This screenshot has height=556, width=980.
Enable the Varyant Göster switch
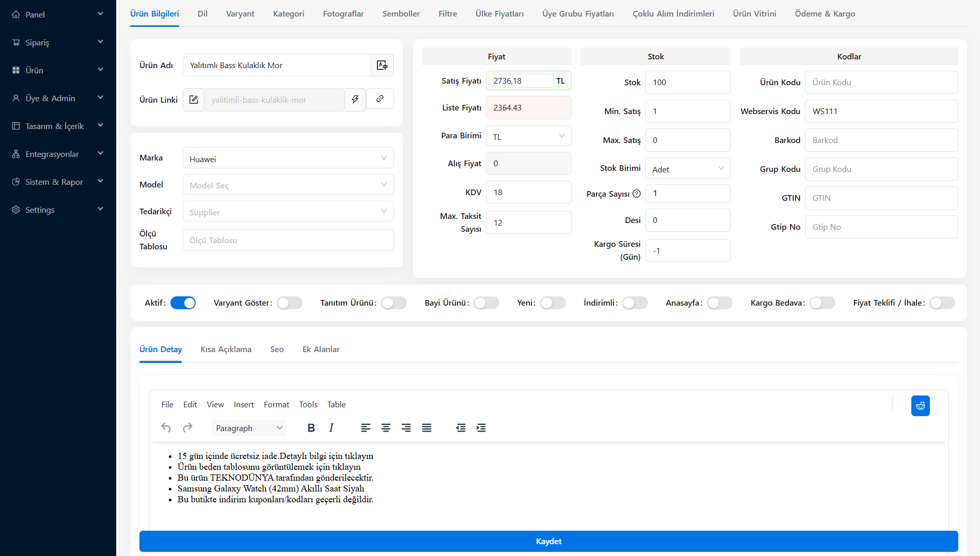[290, 303]
